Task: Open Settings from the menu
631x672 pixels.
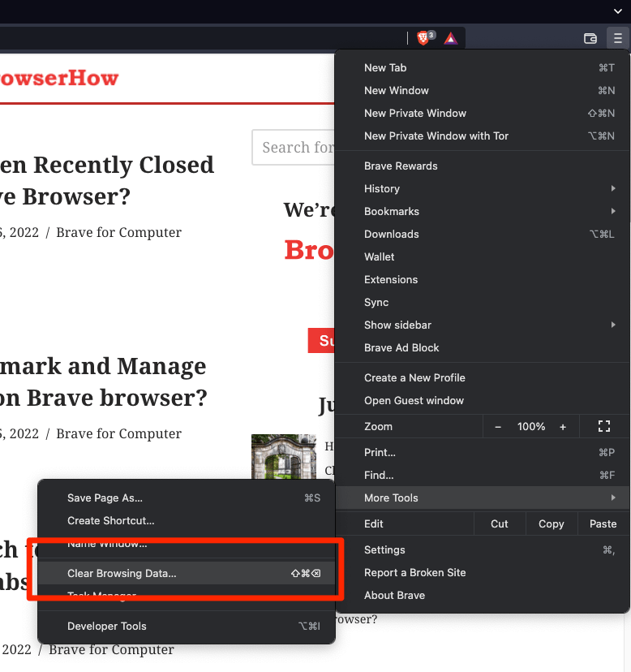Action: [482, 550]
